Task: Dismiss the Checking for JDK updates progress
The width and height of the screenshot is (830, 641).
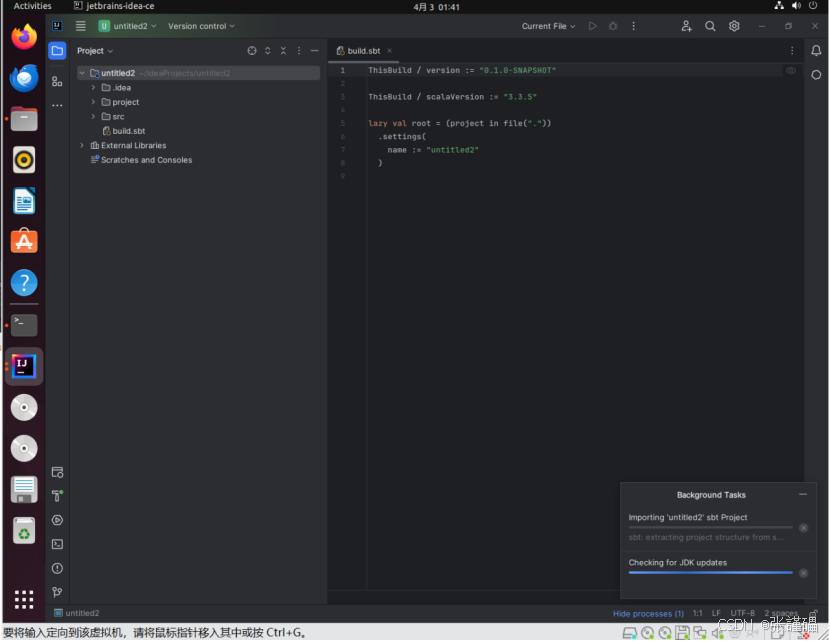Action: click(x=803, y=573)
